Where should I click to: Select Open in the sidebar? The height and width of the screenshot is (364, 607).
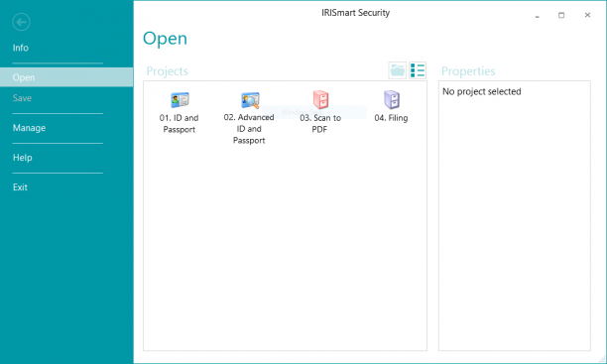pyautogui.click(x=66, y=77)
